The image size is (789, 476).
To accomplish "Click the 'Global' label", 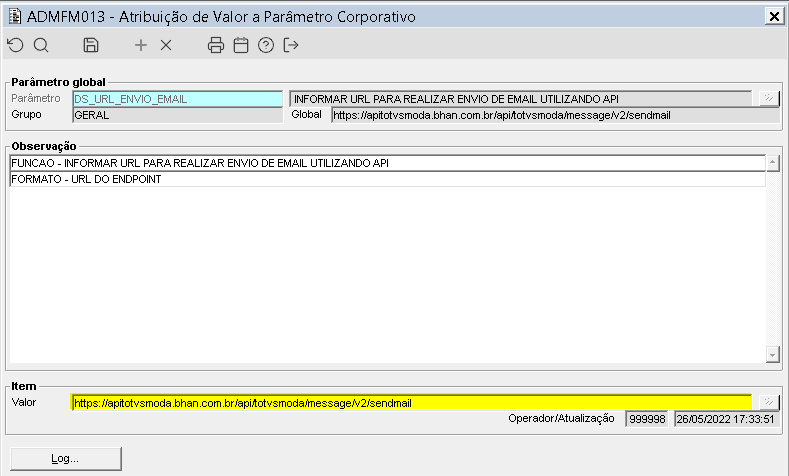I will click(306, 114).
